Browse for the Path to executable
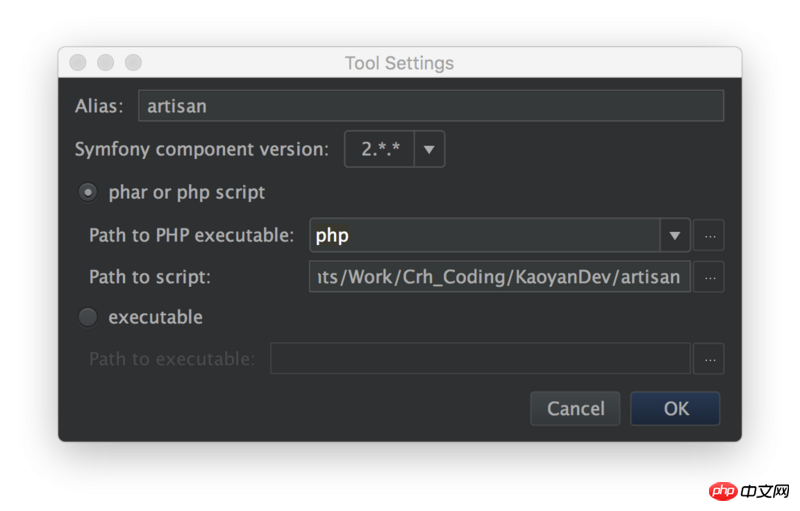This screenshot has height=511, width=800. (x=709, y=358)
